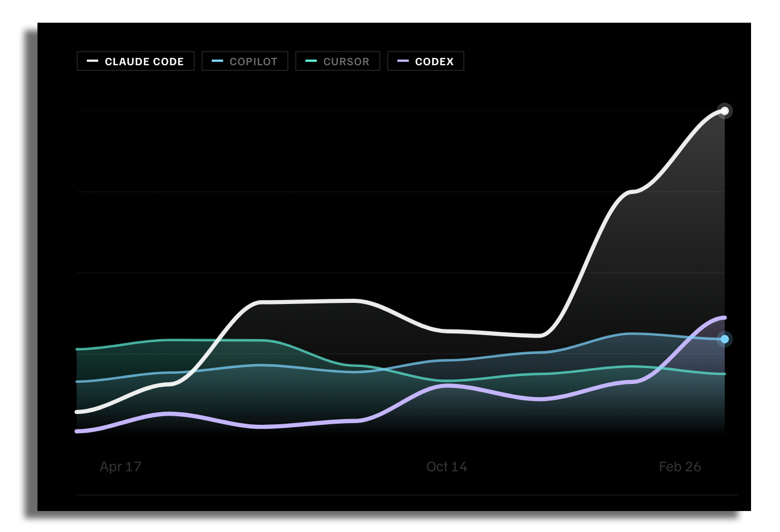Viewport: 780px width, 532px height.
Task: Click the right end of purple Codex line
Action: (x=724, y=318)
